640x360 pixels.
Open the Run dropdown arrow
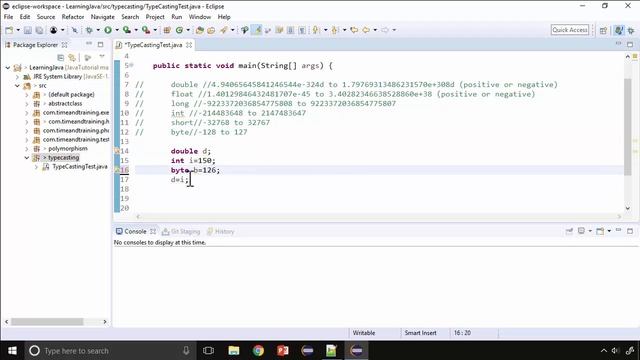point(117,30)
